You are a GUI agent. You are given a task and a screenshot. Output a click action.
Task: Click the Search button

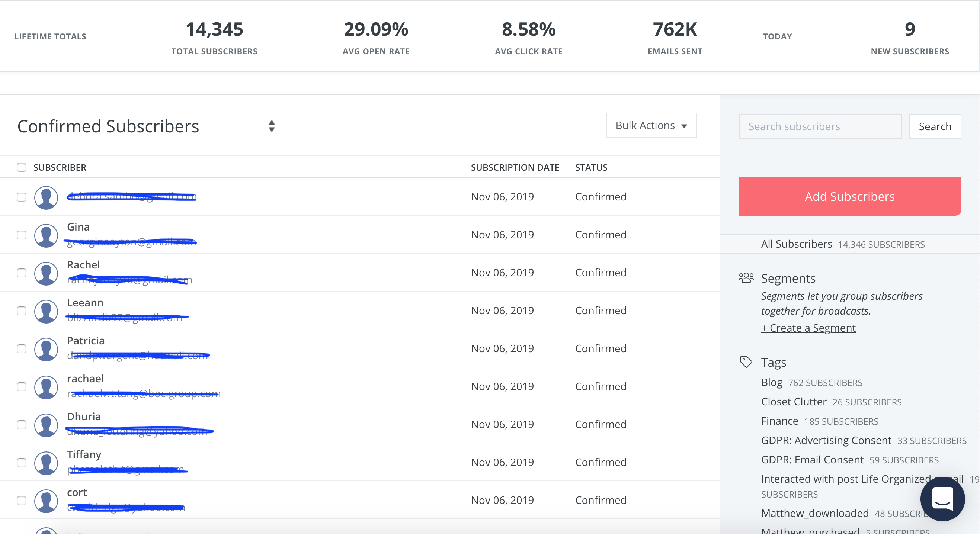[x=935, y=126]
